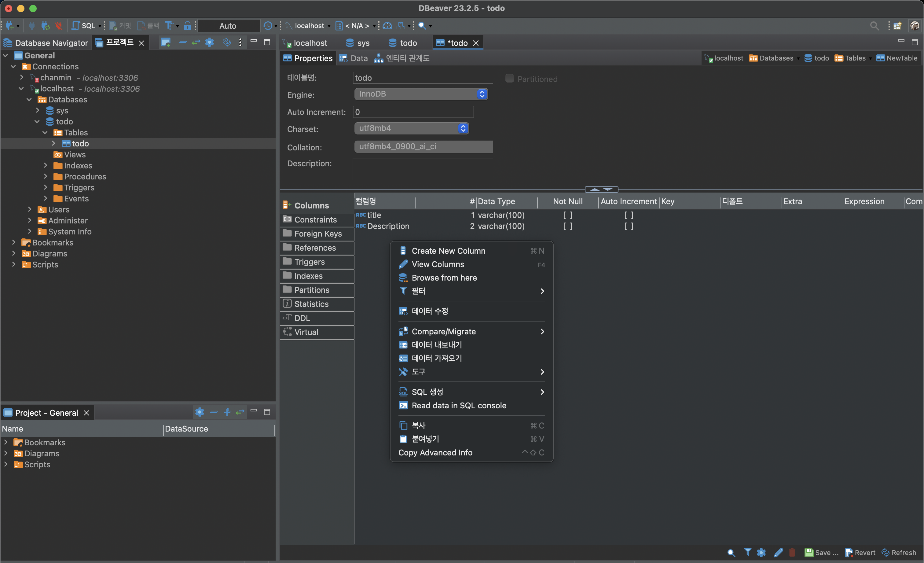Click the search magnifier icon in bottom bar

click(x=731, y=553)
